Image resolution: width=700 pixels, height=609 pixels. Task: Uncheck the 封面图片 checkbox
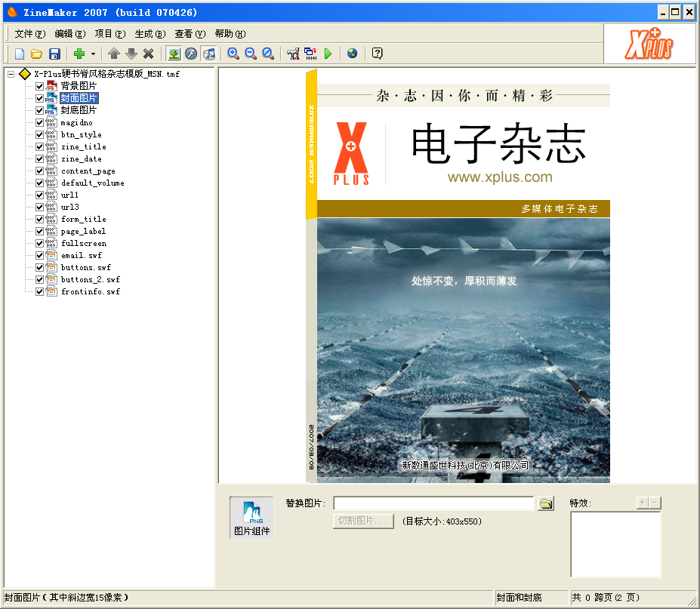pos(40,98)
